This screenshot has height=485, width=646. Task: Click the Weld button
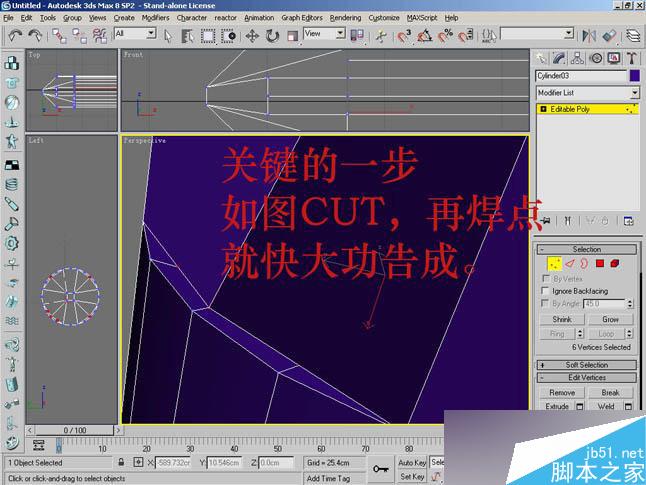606,406
